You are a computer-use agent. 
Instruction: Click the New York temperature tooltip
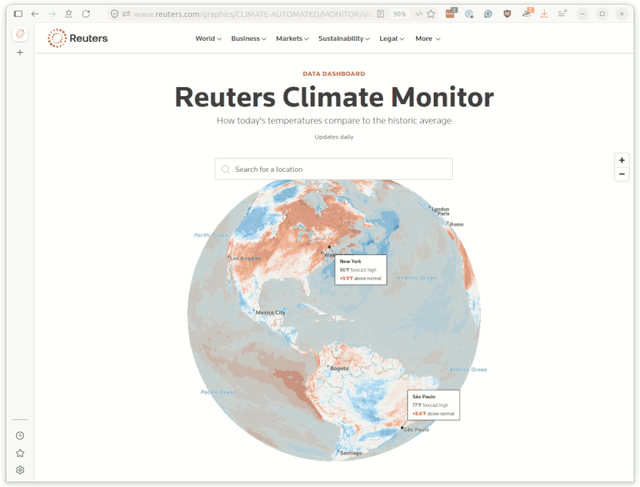(360, 269)
